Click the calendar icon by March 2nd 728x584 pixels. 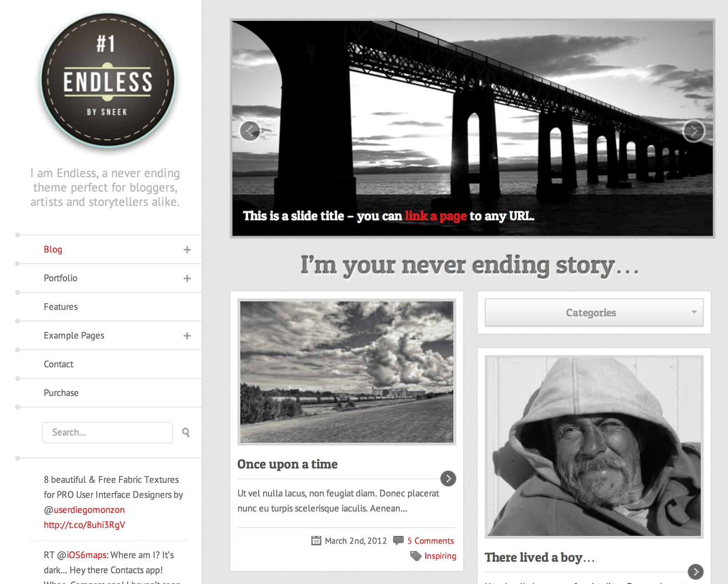pyautogui.click(x=316, y=541)
